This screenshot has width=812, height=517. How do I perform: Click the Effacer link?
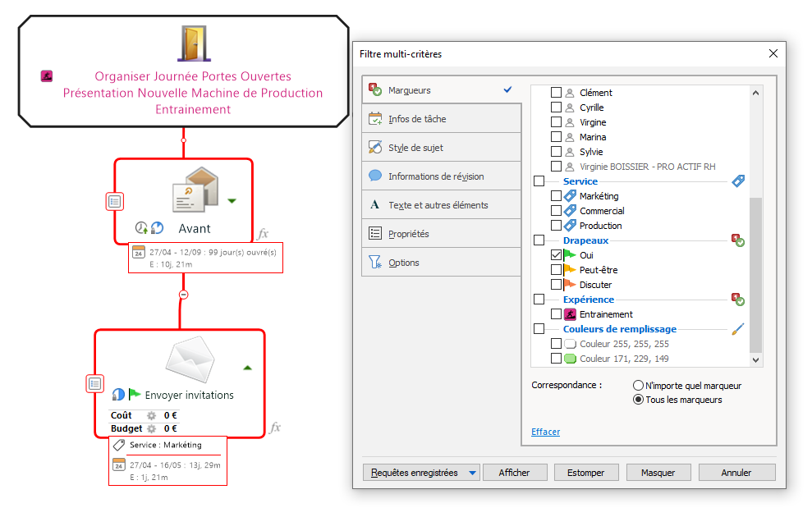pos(545,432)
